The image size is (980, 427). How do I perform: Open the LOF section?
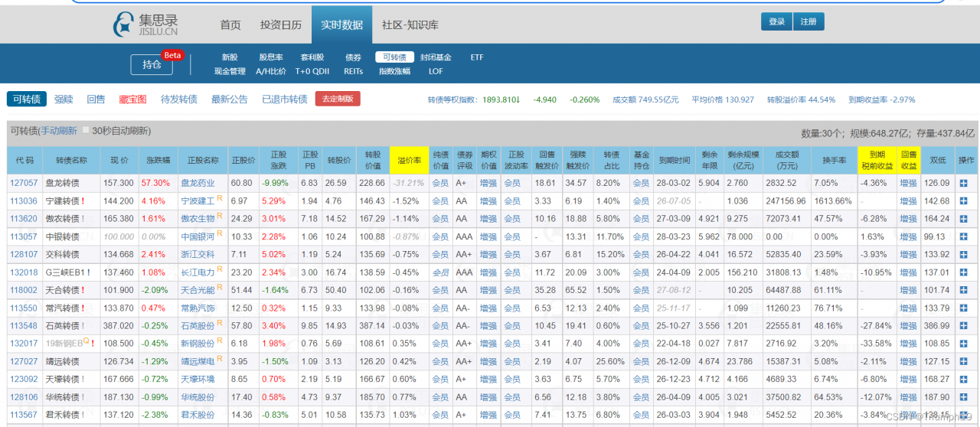436,71
